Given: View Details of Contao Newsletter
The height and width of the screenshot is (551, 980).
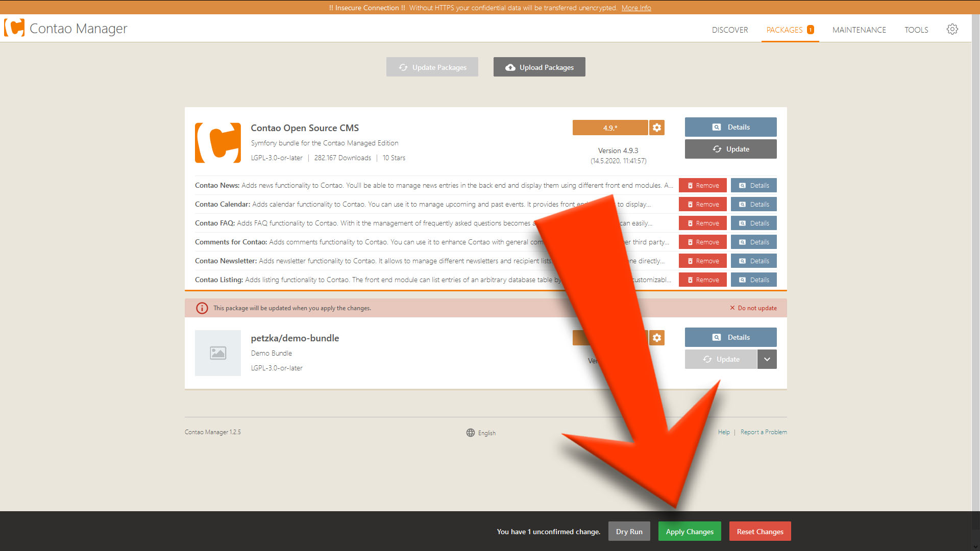Looking at the screenshot, I should click(754, 261).
